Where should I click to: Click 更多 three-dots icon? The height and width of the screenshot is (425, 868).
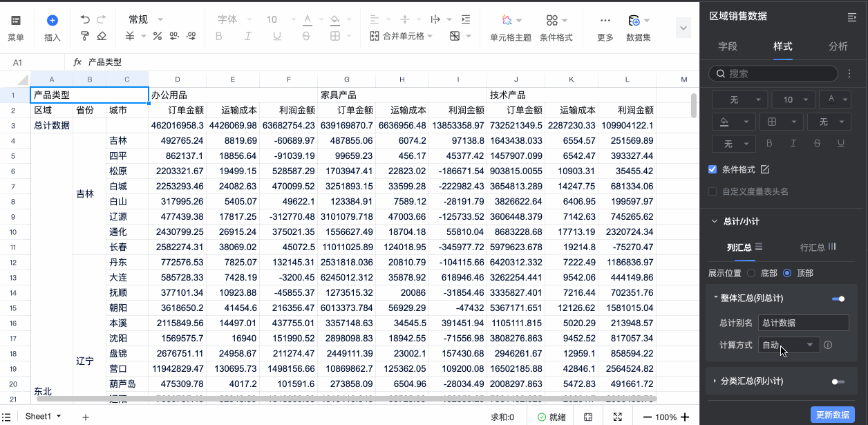(x=605, y=20)
